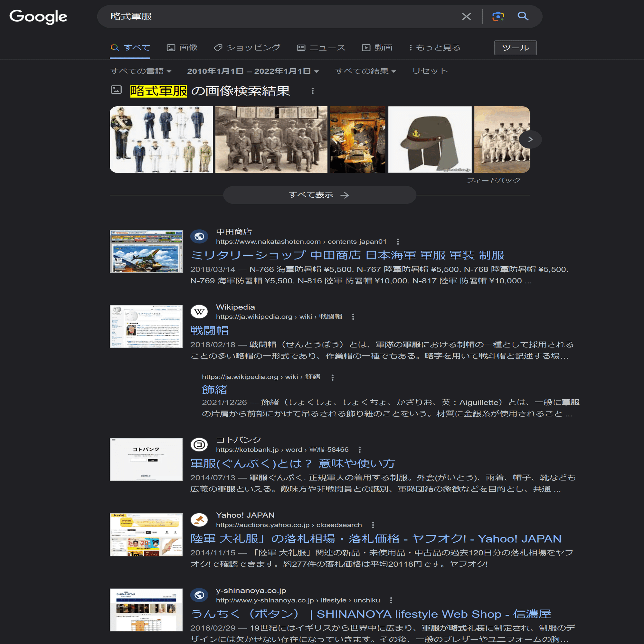Click the 中田商店 globe favicon
Screen dimensions: 644x644
pyautogui.click(x=199, y=236)
